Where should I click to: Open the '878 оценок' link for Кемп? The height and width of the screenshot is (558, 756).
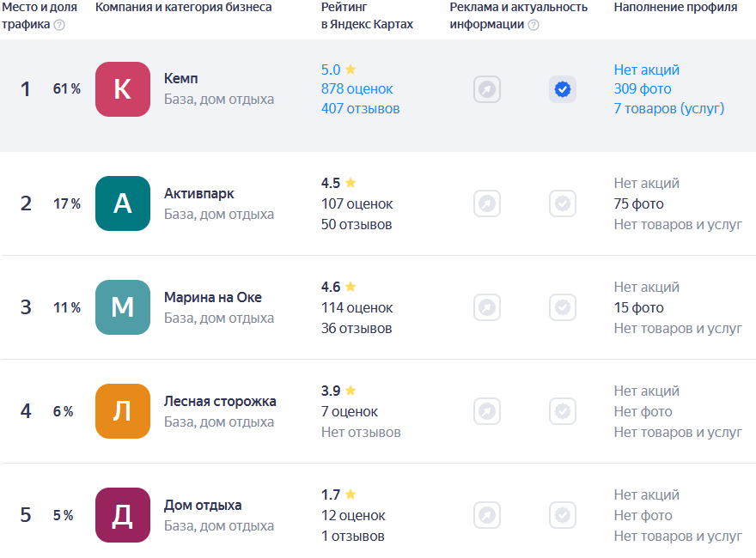tap(357, 88)
